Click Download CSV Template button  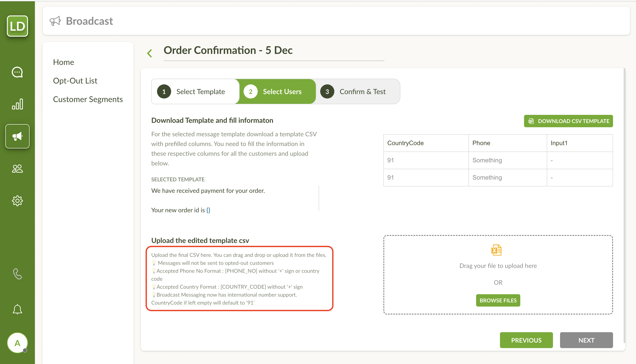pyautogui.click(x=568, y=121)
